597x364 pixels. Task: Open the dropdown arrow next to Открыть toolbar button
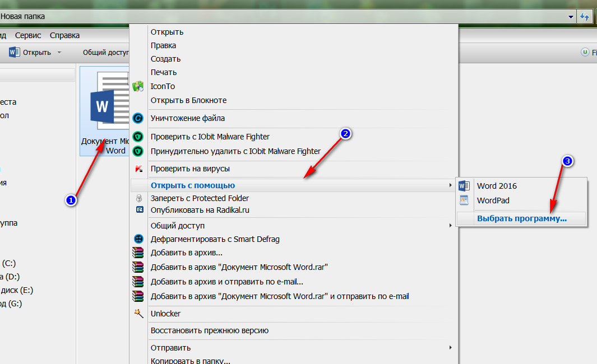point(59,53)
